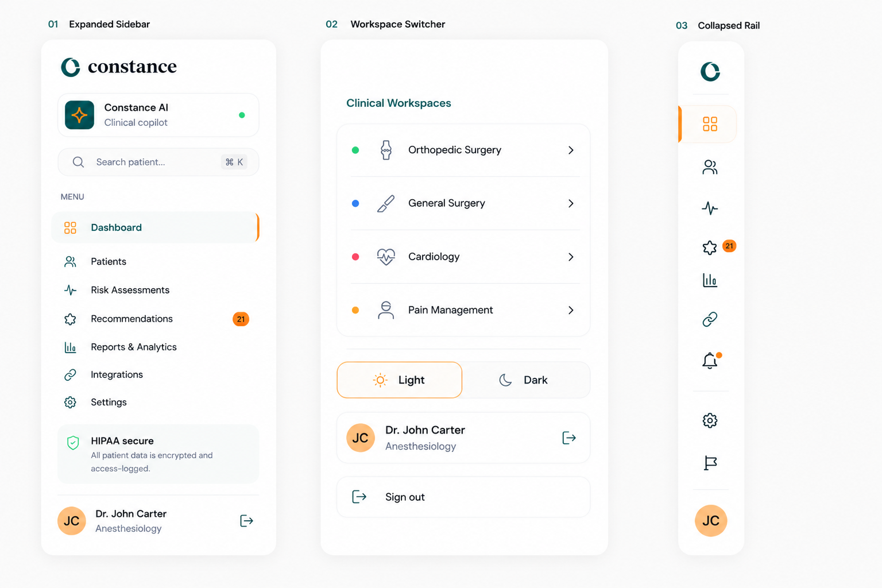Expand the Orthopedic Surgery chevron
Viewport: 882px width, 588px height.
pos(571,150)
